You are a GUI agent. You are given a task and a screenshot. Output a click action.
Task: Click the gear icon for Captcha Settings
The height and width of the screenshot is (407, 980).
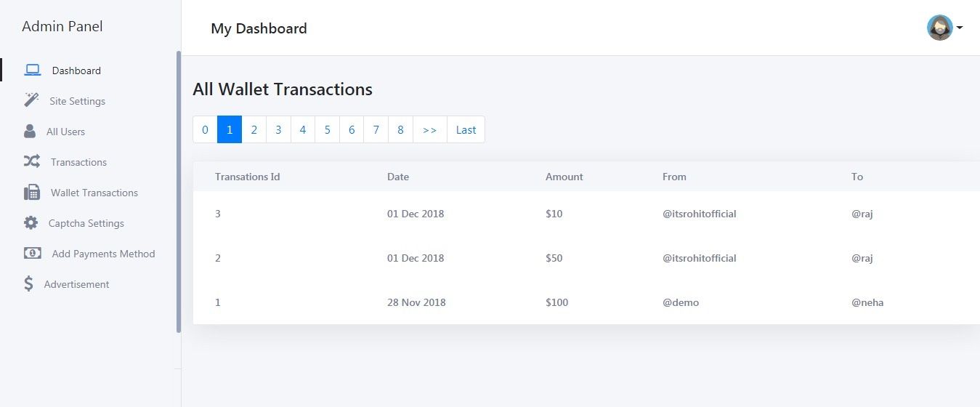(31, 223)
